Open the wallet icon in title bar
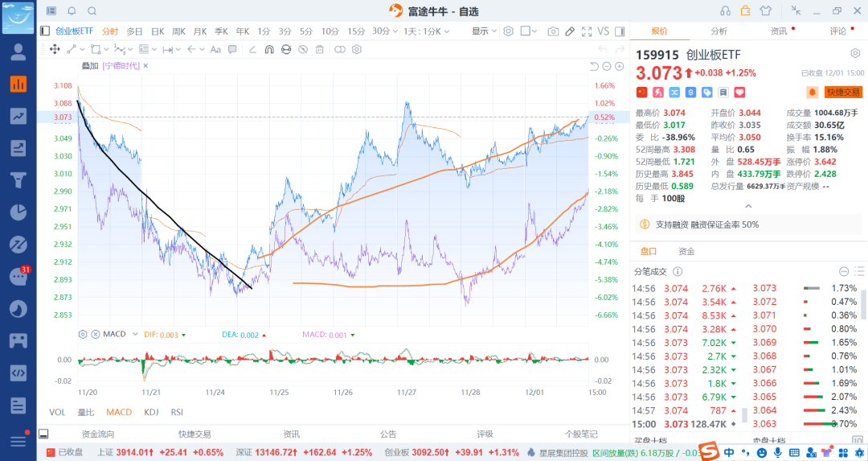Image resolution: width=868 pixels, height=461 pixels. click(746, 10)
